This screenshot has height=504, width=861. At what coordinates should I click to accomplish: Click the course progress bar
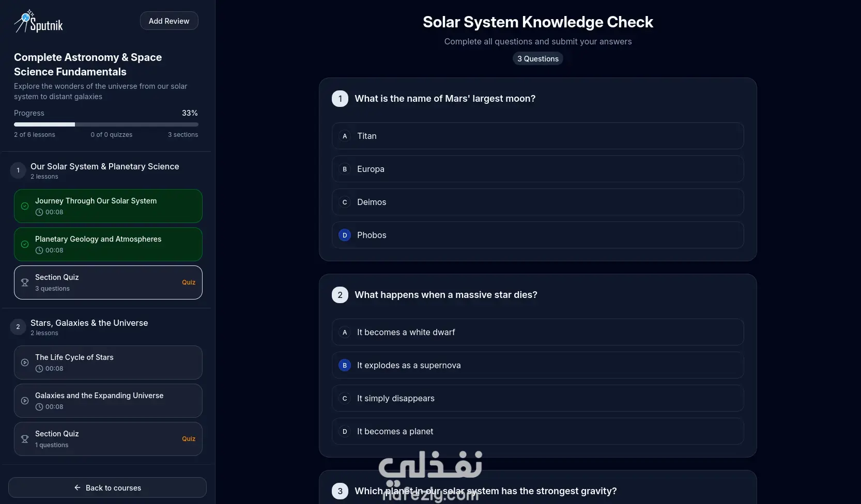(106, 124)
